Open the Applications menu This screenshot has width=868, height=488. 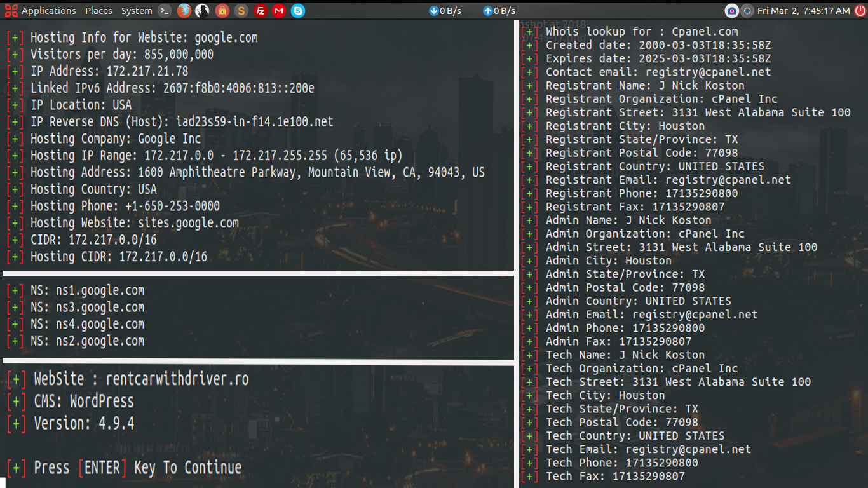click(48, 11)
